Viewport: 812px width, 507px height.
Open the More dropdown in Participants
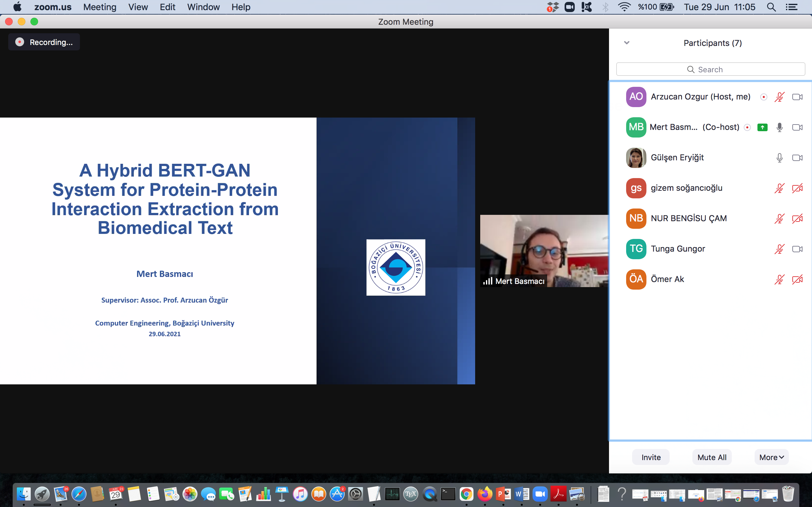click(771, 457)
